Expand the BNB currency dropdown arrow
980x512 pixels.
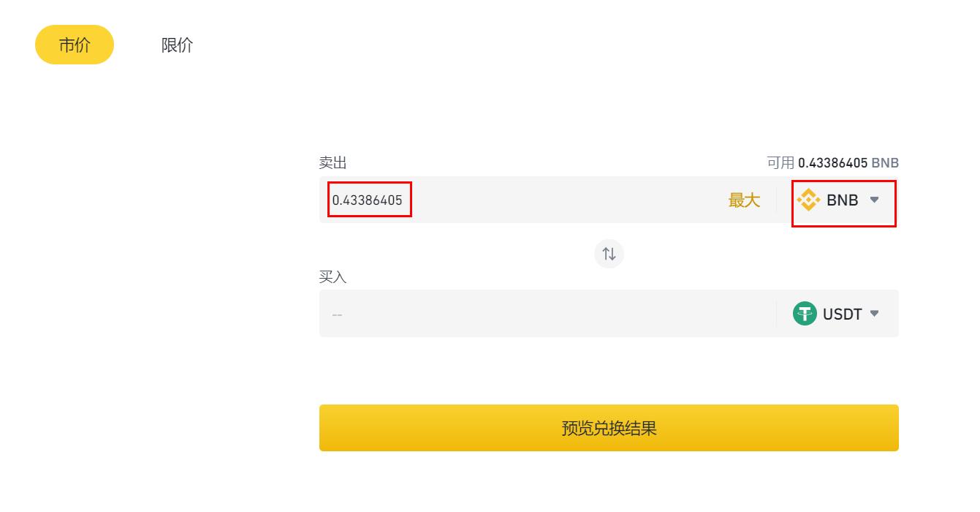pyautogui.click(x=874, y=200)
